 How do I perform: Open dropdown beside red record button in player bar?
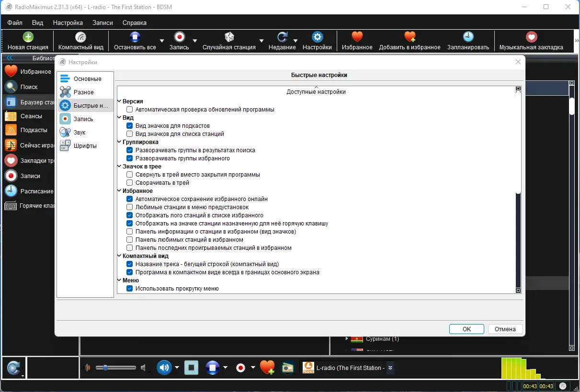pos(253,368)
